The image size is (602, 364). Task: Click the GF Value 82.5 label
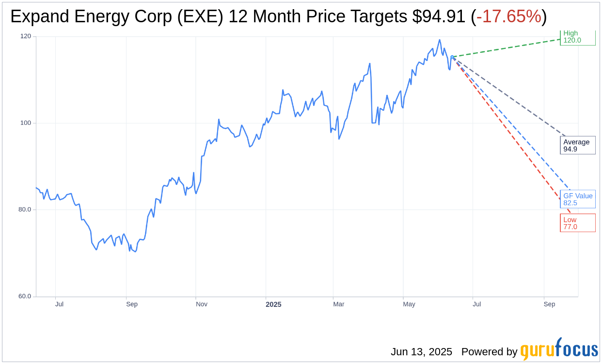[x=578, y=199]
